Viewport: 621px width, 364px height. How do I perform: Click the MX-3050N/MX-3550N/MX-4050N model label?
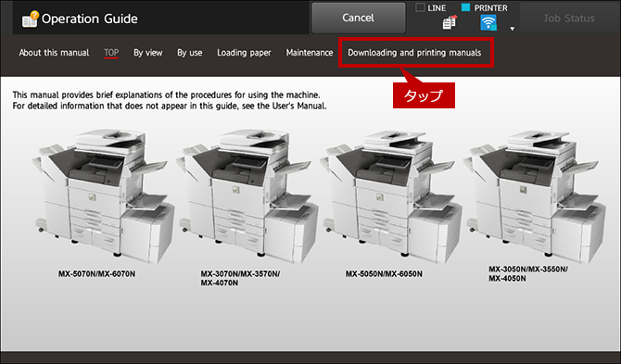pos(528,274)
